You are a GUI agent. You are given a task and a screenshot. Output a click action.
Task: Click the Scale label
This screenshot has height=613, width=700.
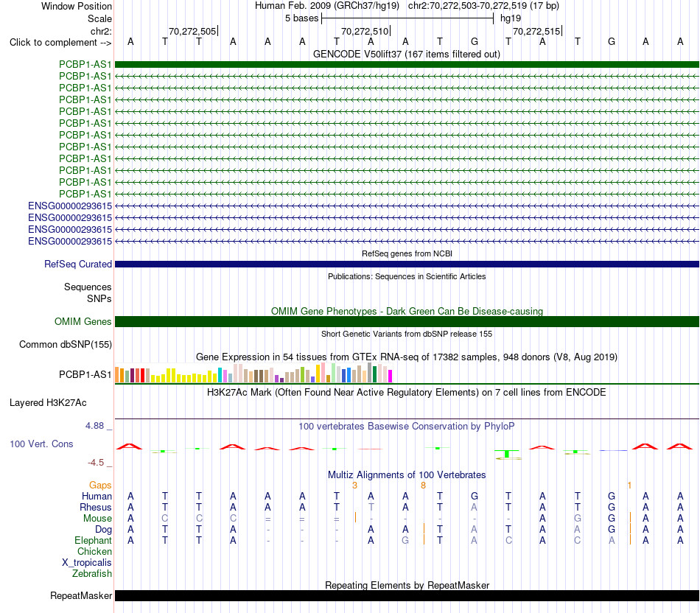point(99,18)
